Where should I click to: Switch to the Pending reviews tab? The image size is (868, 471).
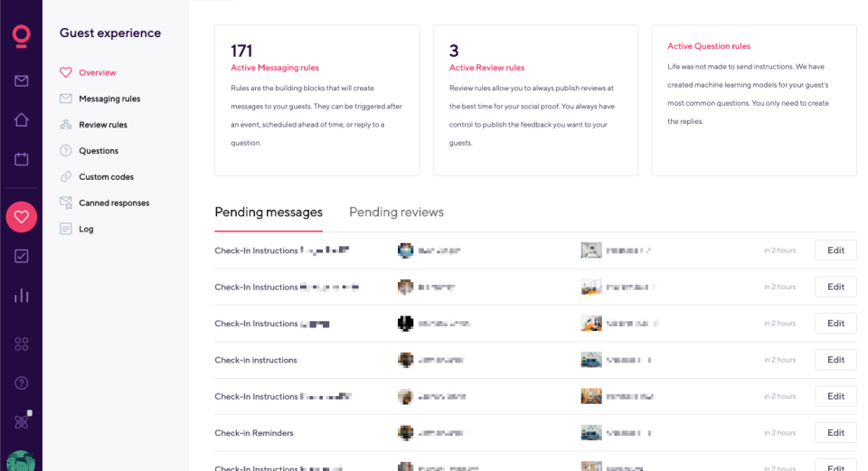tap(396, 212)
